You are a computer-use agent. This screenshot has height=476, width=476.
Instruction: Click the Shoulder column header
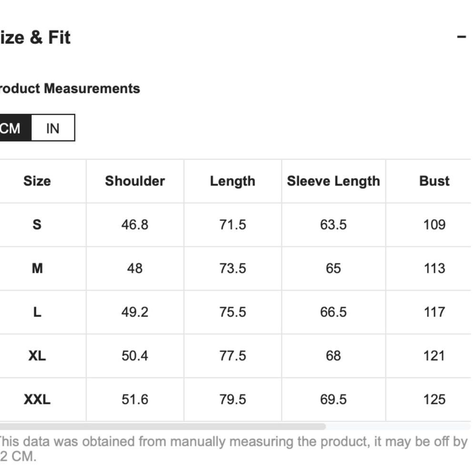[135, 181]
